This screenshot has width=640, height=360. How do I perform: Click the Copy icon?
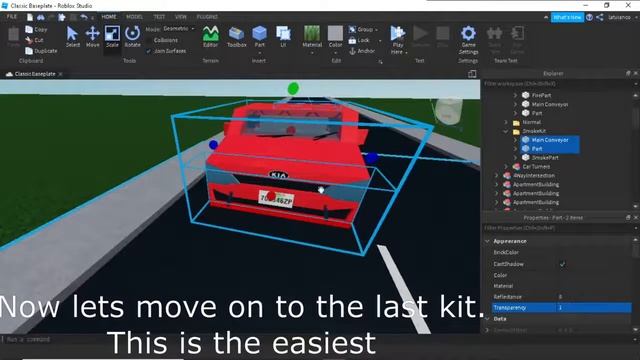point(29,29)
